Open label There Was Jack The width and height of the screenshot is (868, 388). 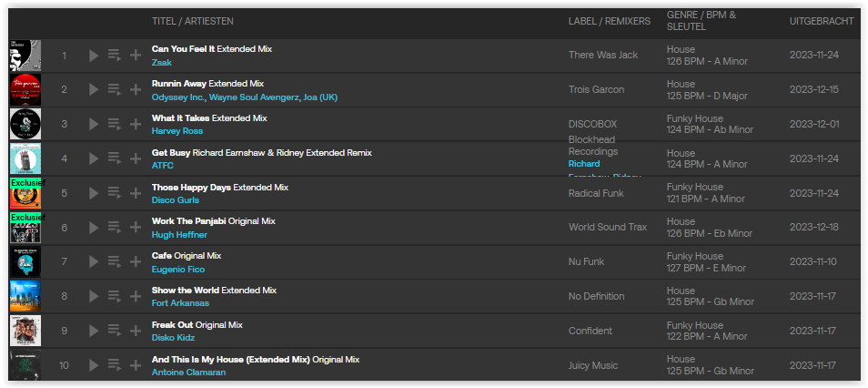coord(602,56)
